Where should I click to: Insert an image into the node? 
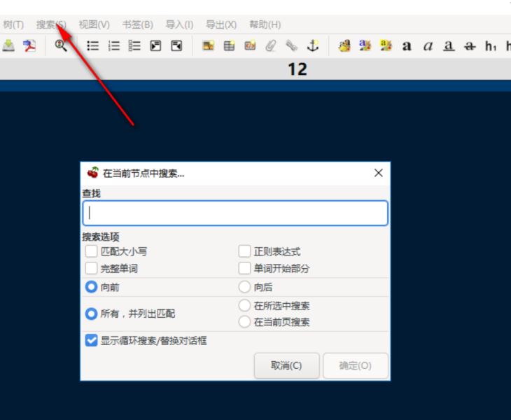[208, 46]
